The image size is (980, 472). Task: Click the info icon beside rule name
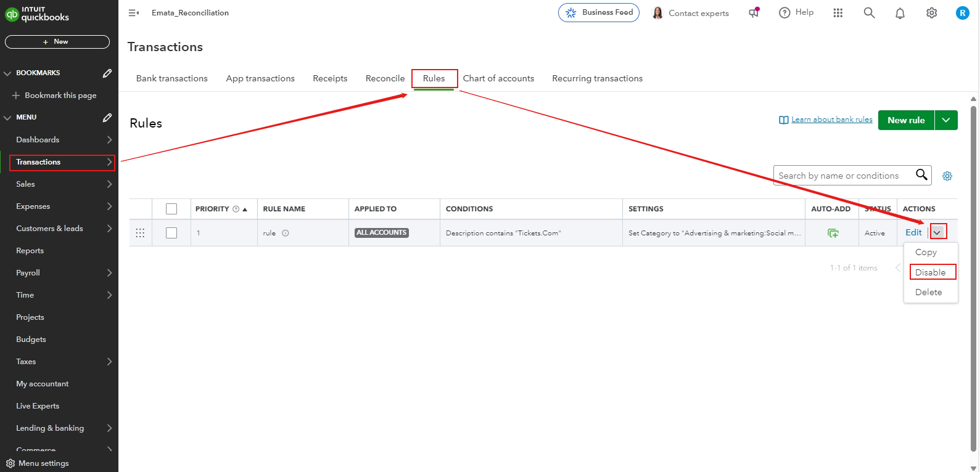click(286, 233)
